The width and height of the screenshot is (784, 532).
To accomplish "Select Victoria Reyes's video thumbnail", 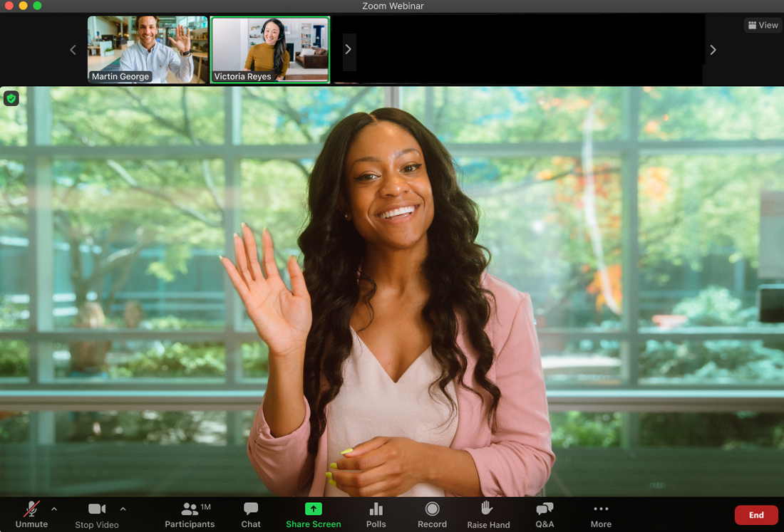I will [270, 49].
